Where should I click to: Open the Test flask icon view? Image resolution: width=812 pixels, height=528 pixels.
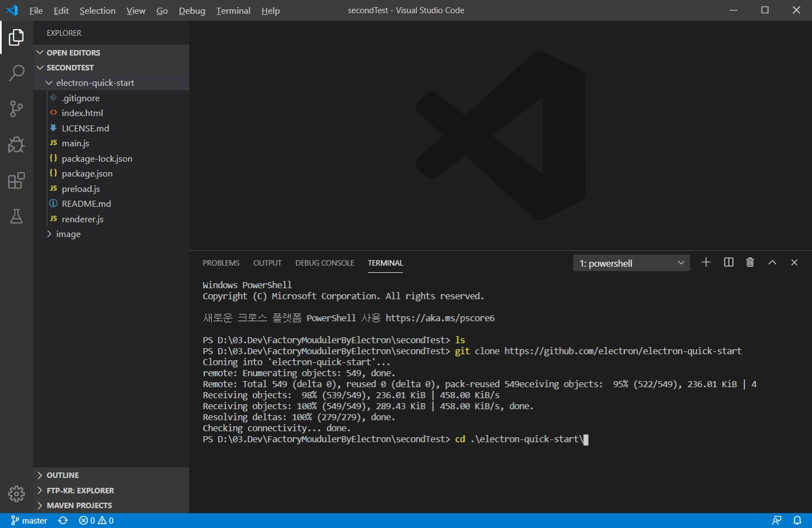pyautogui.click(x=16, y=216)
